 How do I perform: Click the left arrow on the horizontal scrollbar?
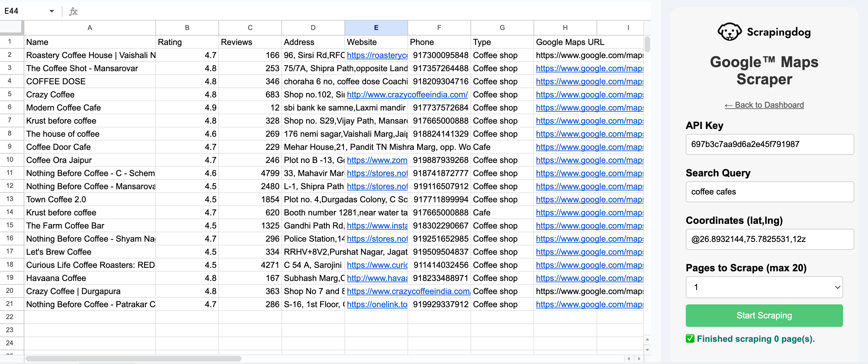coord(628,359)
